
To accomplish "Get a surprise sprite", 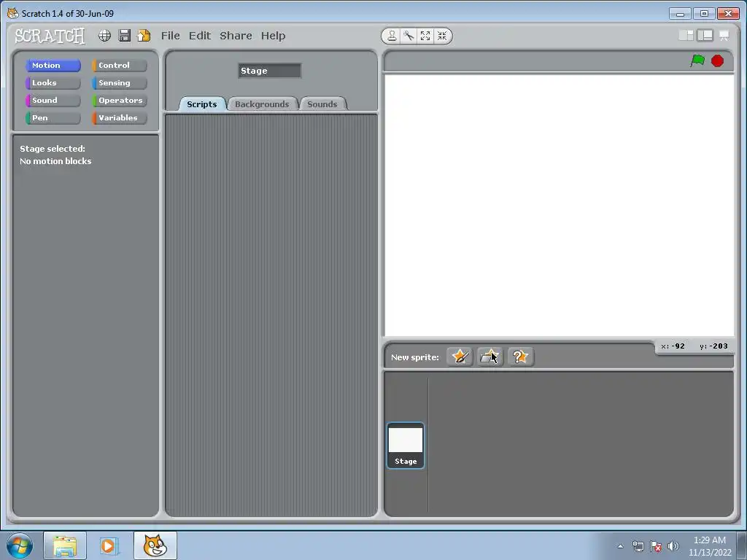I will point(520,357).
